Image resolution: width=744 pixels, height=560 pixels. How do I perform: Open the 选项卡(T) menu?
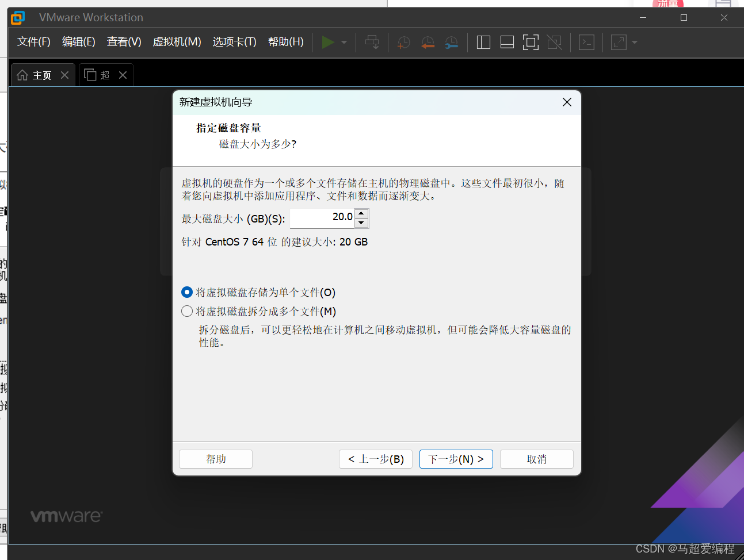[x=234, y=41]
